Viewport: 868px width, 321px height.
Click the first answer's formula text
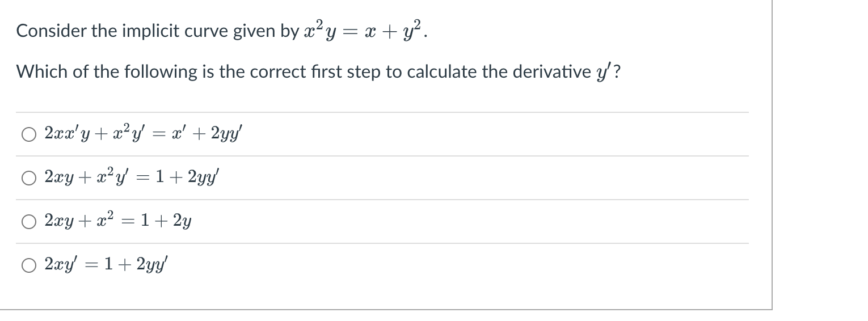pyautogui.click(x=145, y=134)
